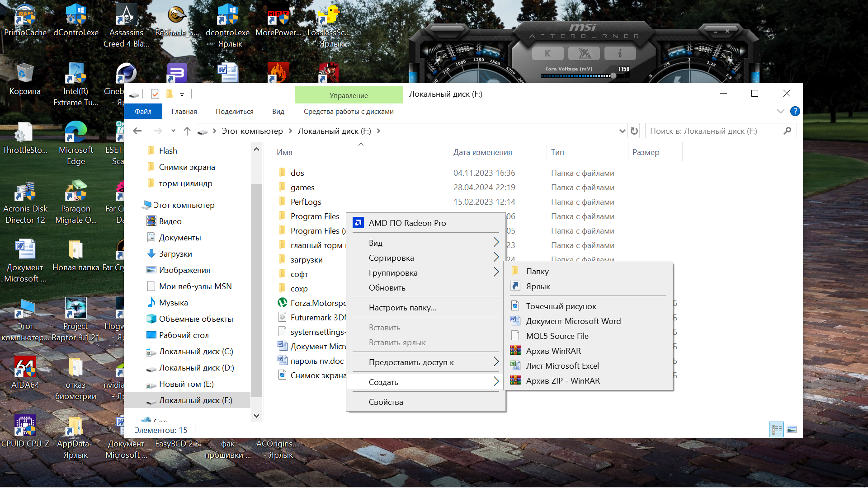Screen dimensions: 868x488
Task: Click 'Этот компьютер' in breadcrumb path
Action: [252, 131]
